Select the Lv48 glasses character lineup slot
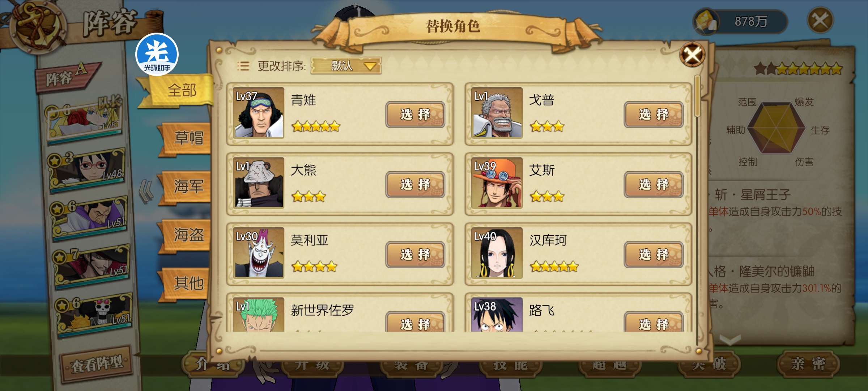Screen dimensions: 868x391 (87, 168)
